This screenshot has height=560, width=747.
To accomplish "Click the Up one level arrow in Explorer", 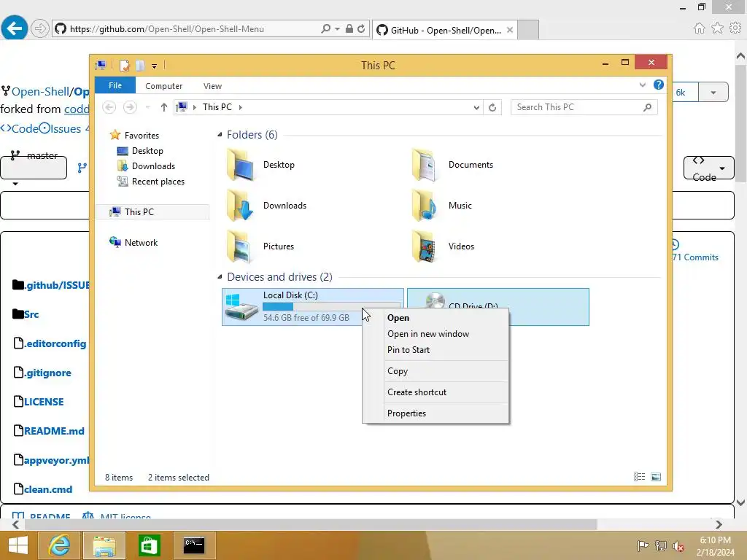I will point(164,107).
